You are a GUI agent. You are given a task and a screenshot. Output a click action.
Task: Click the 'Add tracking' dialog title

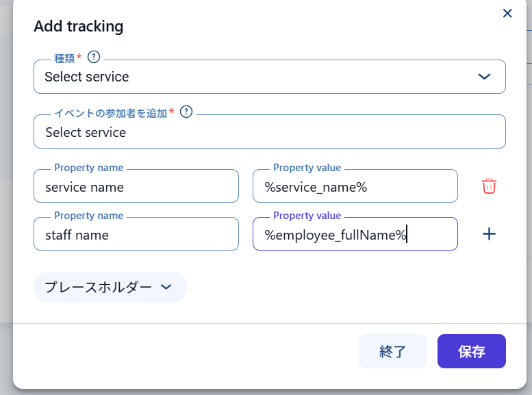[79, 27]
